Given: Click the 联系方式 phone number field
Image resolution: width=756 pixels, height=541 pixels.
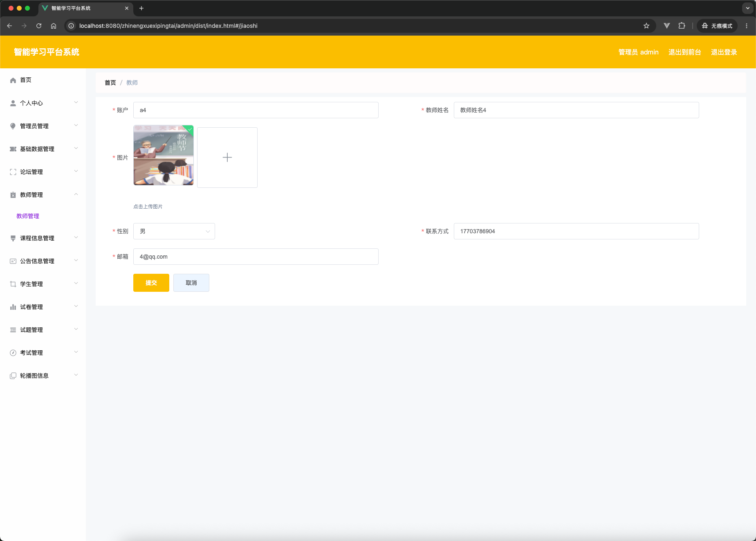Looking at the screenshot, I should point(577,231).
